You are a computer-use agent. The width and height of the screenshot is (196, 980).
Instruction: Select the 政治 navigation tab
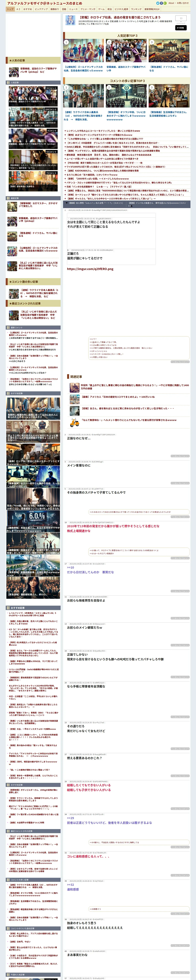coord(110,9)
